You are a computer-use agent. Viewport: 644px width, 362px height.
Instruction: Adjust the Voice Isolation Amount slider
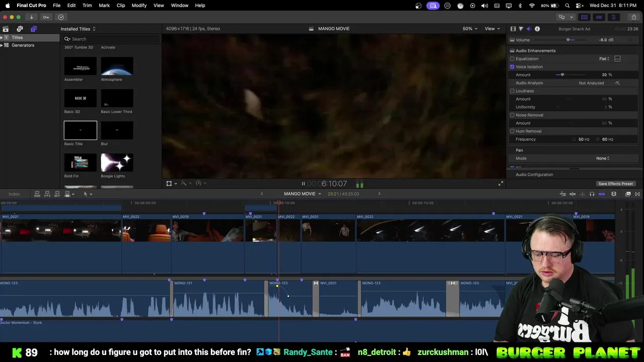click(562, 75)
